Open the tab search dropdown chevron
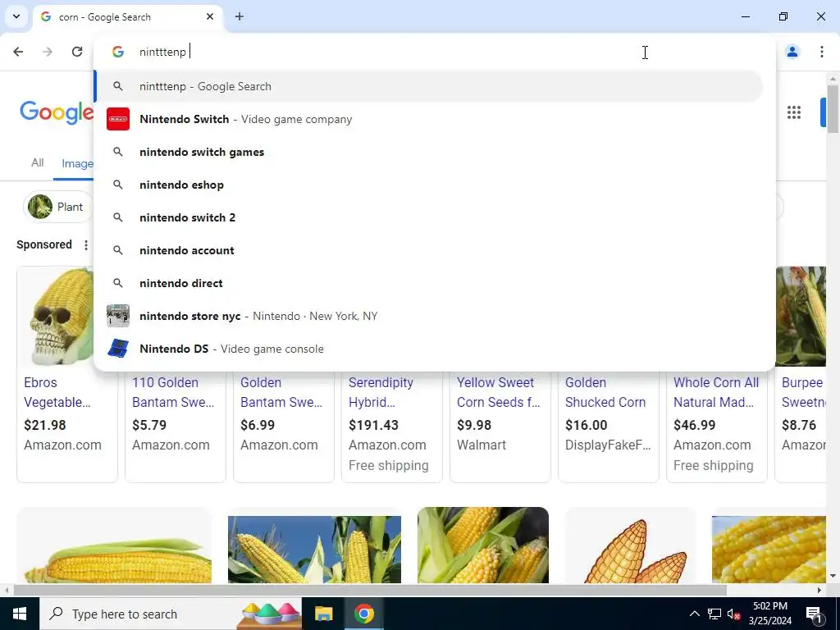840x630 pixels. (16, 16)
